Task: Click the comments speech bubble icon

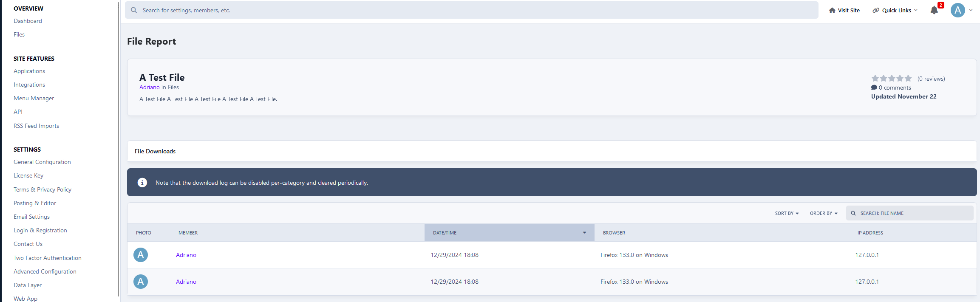Action: click(874, 87)
